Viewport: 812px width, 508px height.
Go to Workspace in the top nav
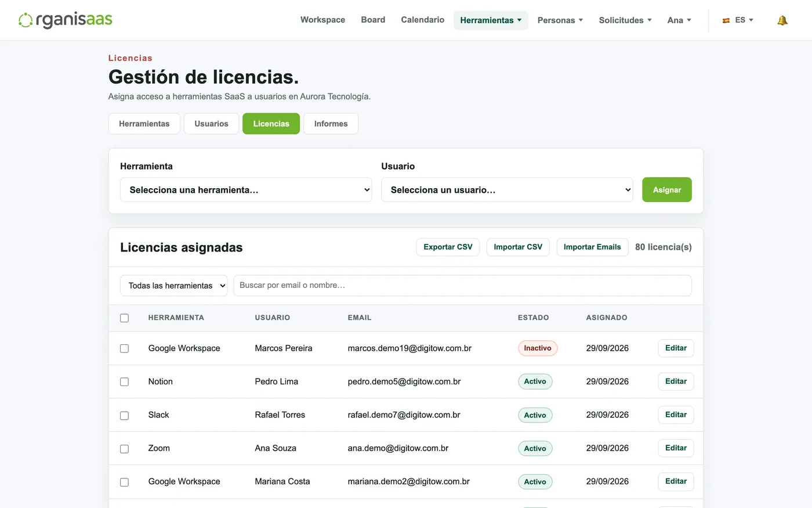click(x=322, y=20)
